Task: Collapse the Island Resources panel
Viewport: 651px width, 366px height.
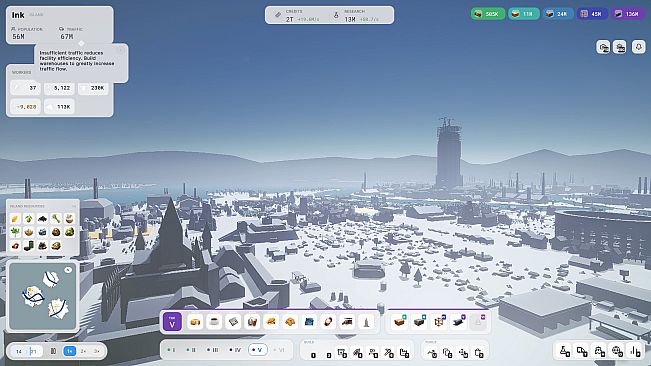Action: point(74,206)
